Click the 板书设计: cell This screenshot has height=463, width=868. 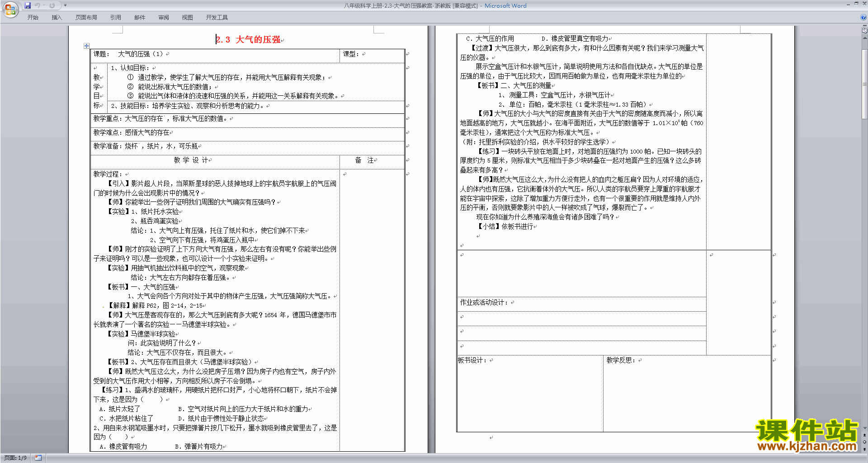(x=530, y=393)
